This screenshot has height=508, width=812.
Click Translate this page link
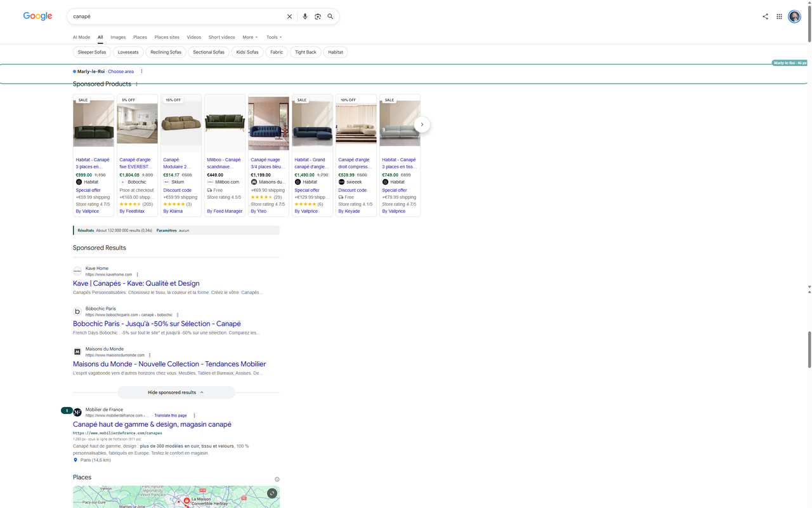pos(171,415)
